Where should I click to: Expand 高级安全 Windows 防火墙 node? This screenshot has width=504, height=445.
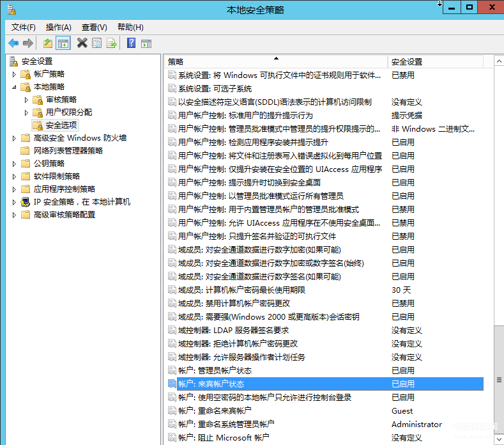[14, 138]
